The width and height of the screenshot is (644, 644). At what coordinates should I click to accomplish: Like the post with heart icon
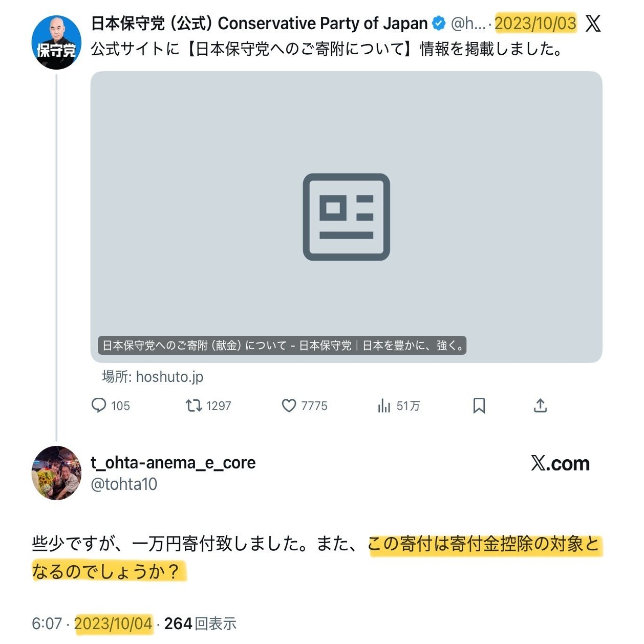pyautogui.click(x=289, y=405)
